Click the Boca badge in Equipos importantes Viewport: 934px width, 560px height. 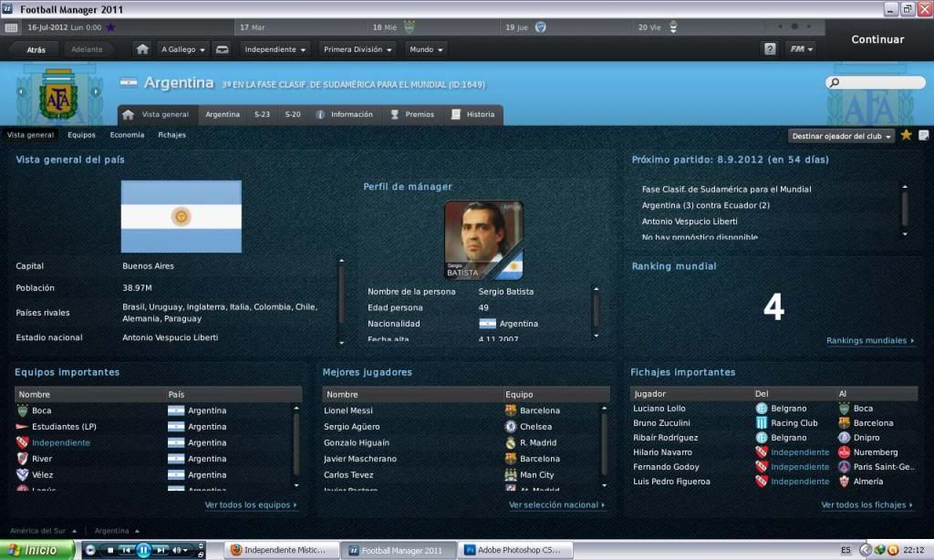click(23, 410)
